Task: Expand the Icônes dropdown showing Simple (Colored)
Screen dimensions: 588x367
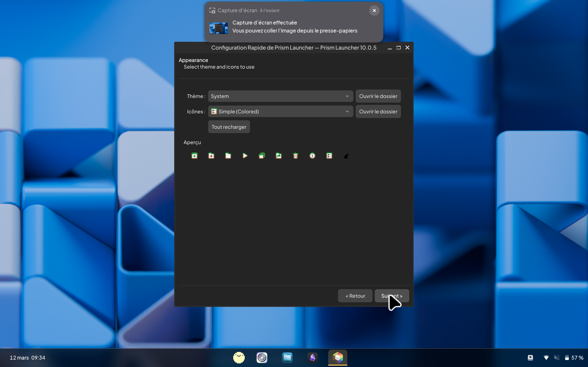Action: 281,111
